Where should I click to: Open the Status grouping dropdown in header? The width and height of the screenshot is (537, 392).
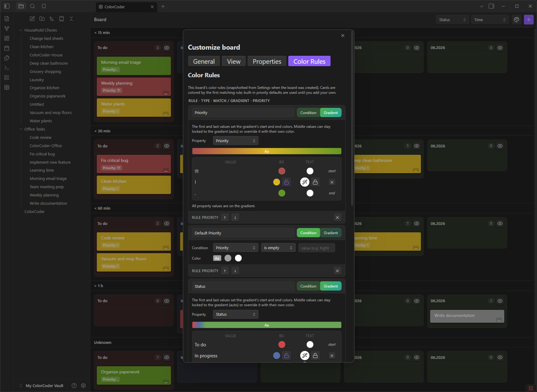(452, 20)
